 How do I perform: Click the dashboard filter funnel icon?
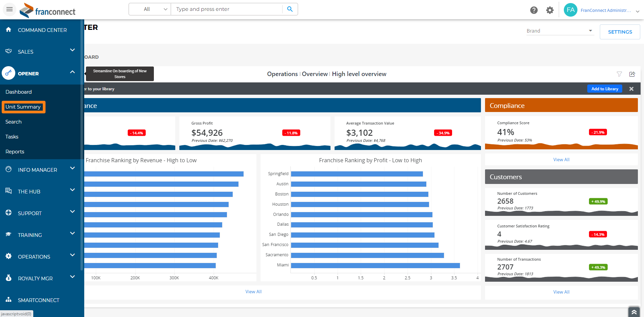[619, 74]
